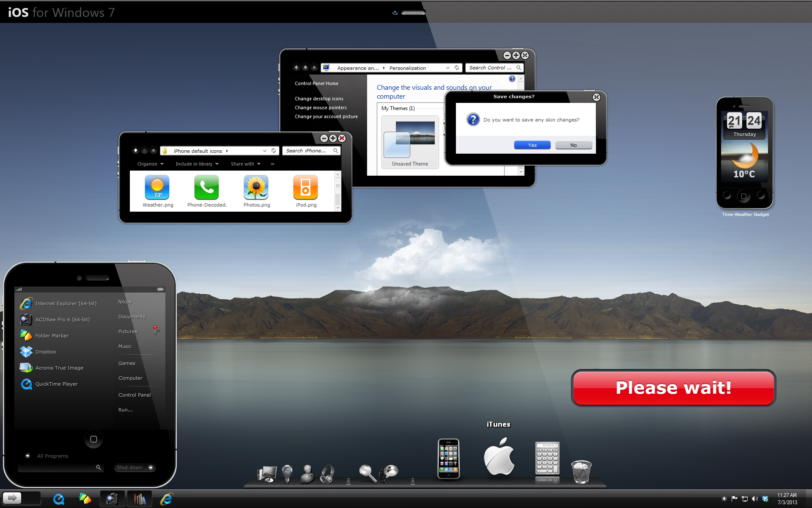Slide the start button unlock arrow
This screenshot has width=812, height=508.
point(12,498)
